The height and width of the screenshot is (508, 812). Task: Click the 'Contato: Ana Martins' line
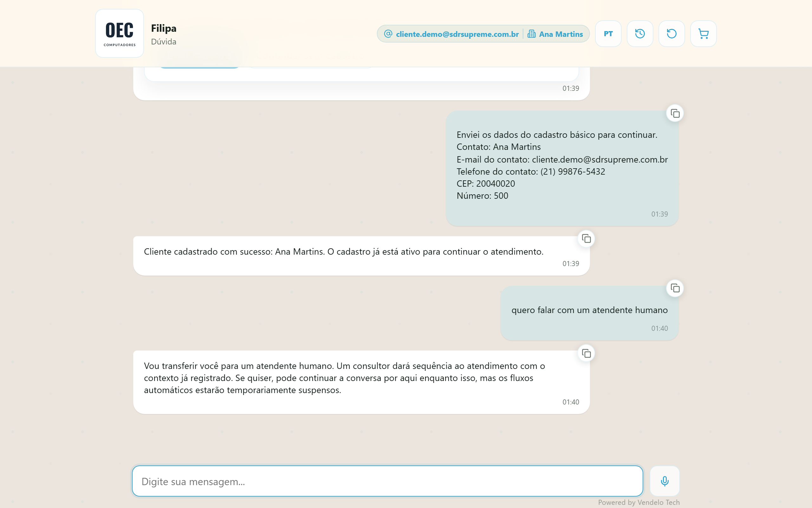tap(499, 147)
